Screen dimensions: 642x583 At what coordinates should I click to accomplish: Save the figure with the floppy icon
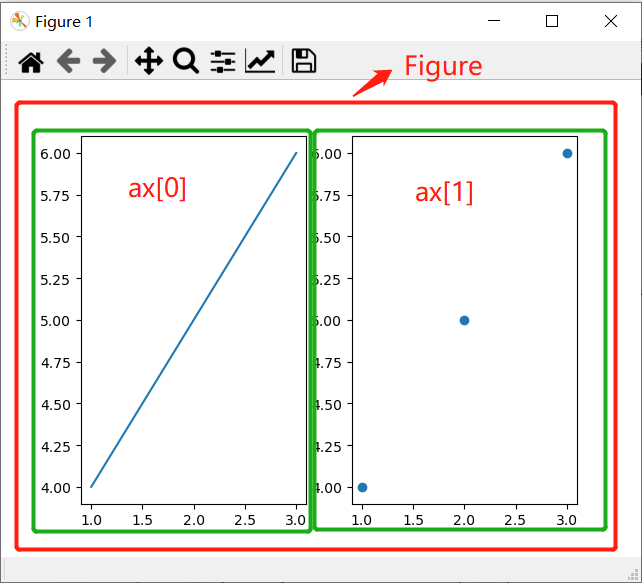click(303, 61)
